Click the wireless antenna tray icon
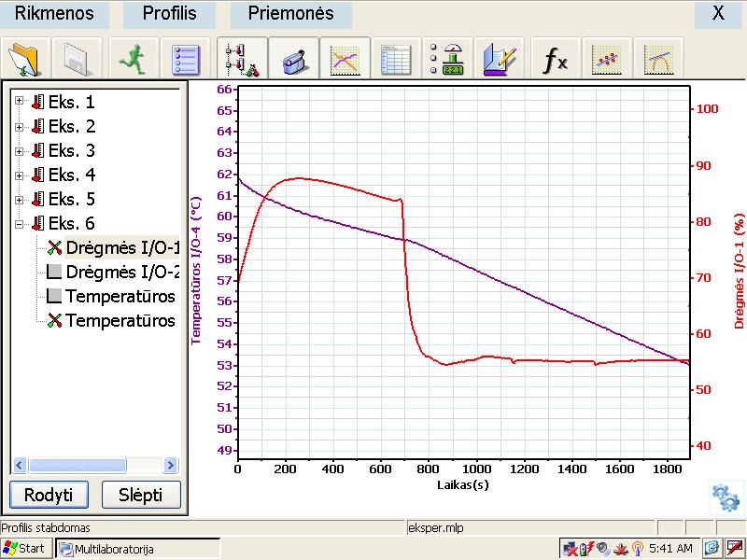The width and height of the screenshot is (747, 560). point(637,549)
